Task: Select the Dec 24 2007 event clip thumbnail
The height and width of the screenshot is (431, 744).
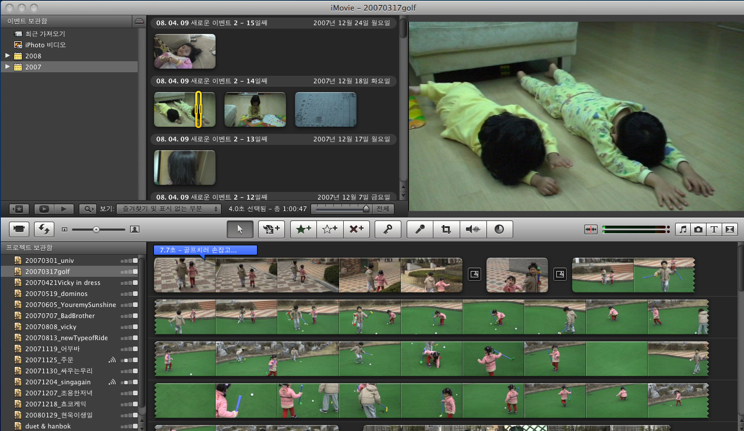Action: (185, 51)
